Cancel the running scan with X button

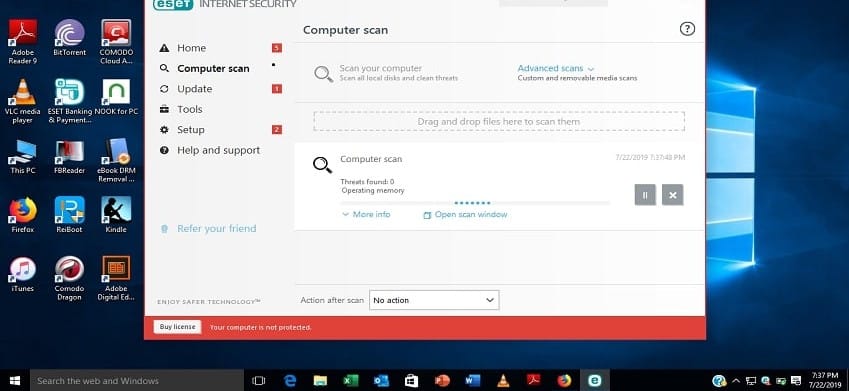point(672,195)
